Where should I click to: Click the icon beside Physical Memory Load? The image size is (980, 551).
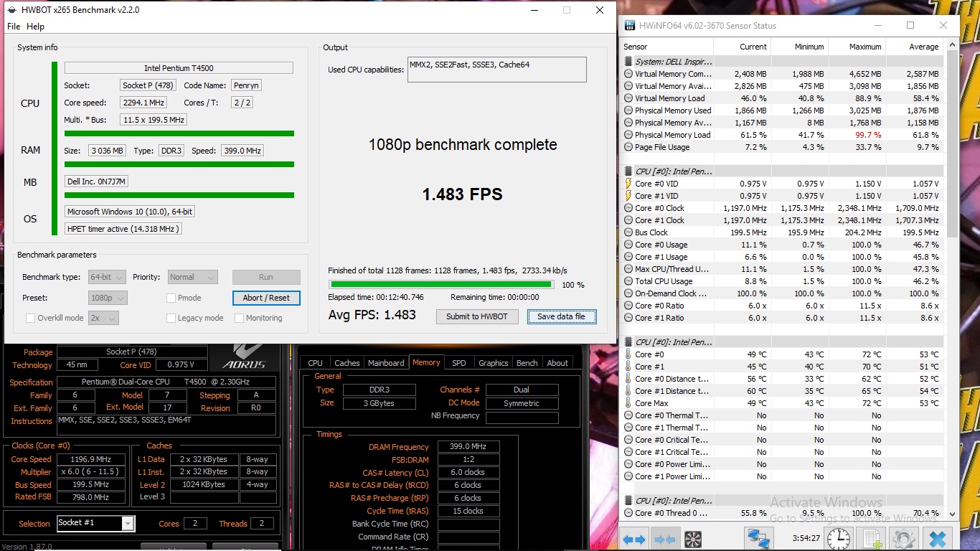[x=628, y=135]
